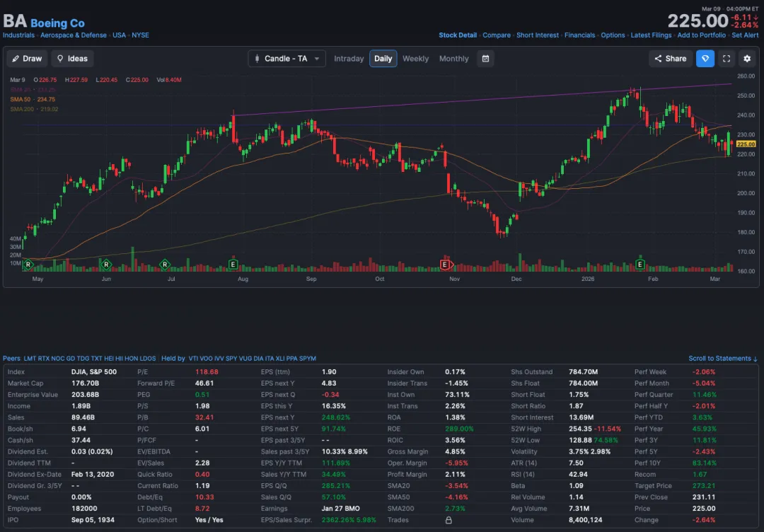Image resolution: width=764 pixels, height=532 pixels.
Task: Click the blue diamond elite icon
Action: click(x=705, y=59)
